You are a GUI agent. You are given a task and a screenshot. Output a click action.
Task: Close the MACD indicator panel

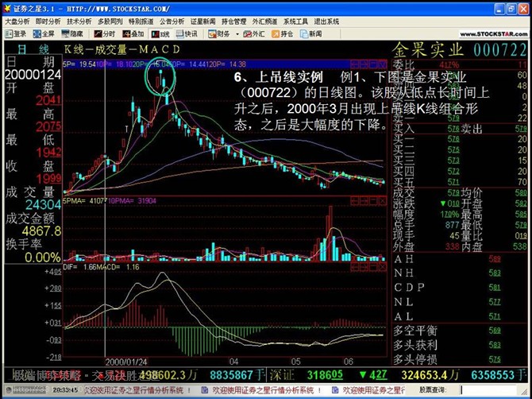pyautogui.click(x=383, y=268)
